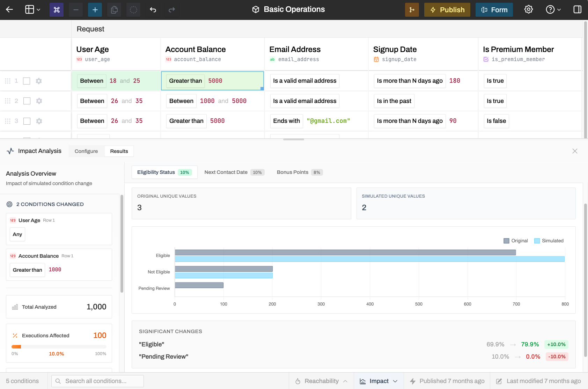Switch to the Configure tab
588x389 pixels.
pos(86,151)
